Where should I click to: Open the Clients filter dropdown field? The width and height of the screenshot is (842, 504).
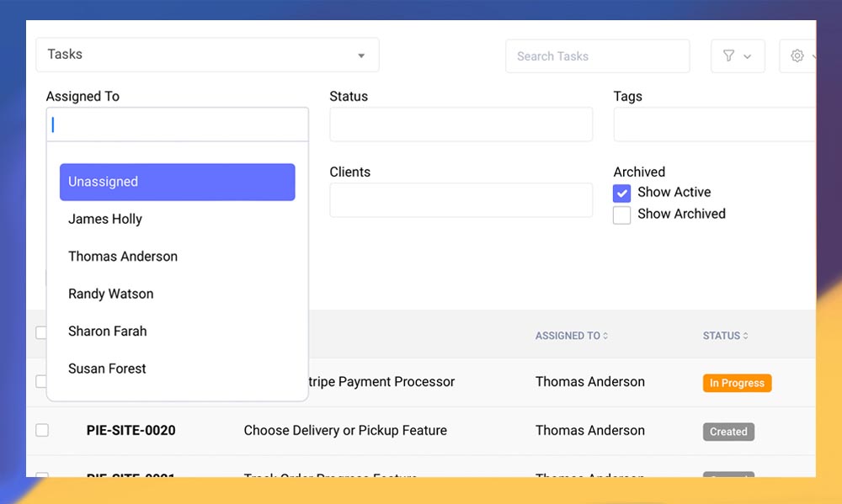461,200
